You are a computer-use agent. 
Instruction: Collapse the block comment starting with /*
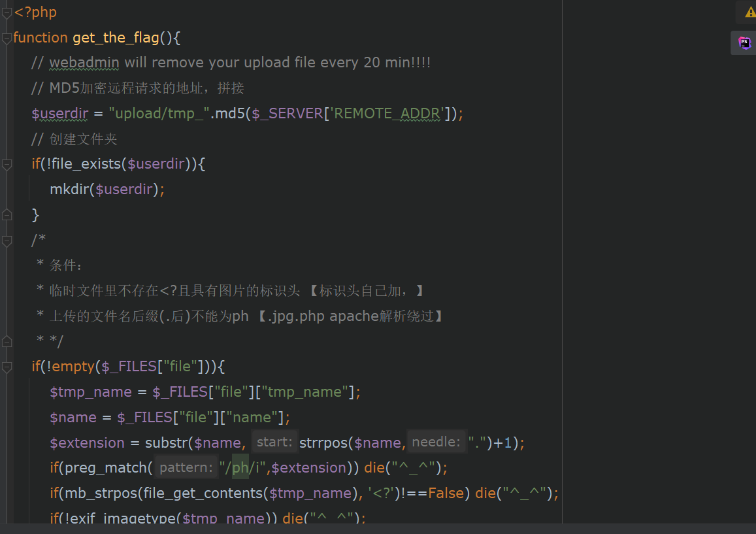[x=7, y=240]
